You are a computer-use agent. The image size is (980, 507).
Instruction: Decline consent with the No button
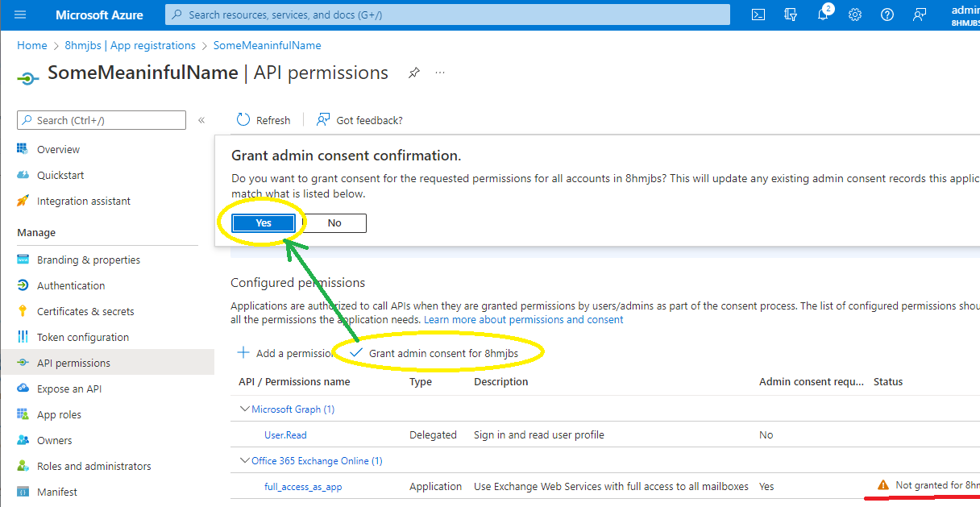pyautogui.click(x=334, y=223)
